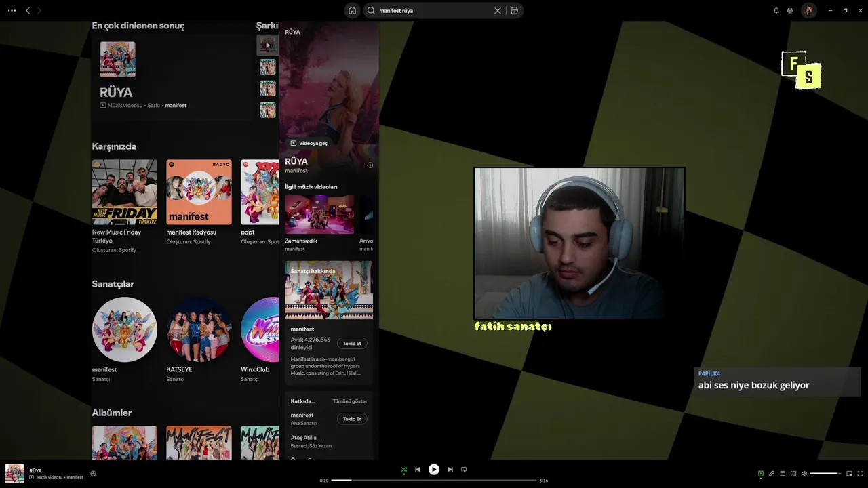Open the 'Sanatçı hakkında' artist image
The image size is (868, 488).
[x=329, y=290]
